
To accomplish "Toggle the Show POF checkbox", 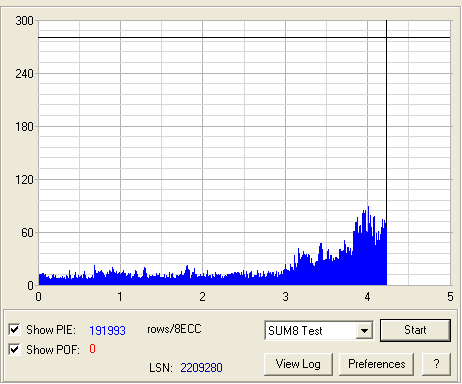I will pos(14,350).
